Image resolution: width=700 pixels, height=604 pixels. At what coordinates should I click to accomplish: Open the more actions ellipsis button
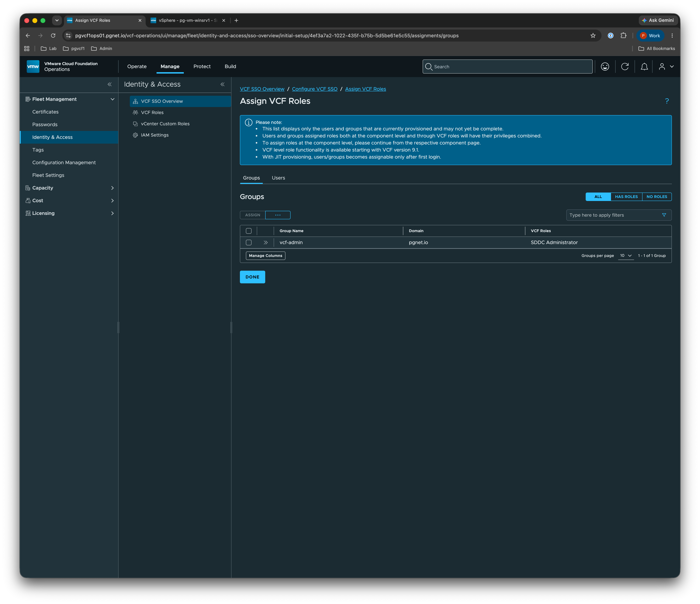point(278,215)
